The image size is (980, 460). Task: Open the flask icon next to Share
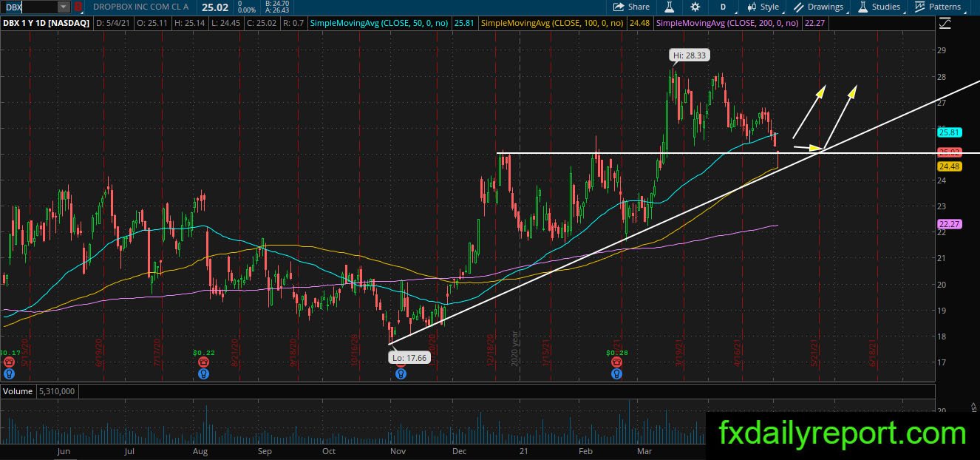pos(669,7)
